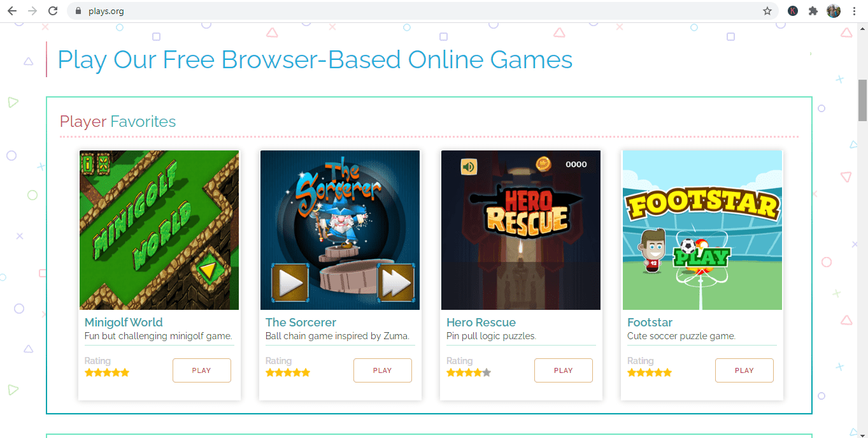Click the Footstar game thumbnail image
This screenshot has height=438, width=868.
[x=702, y=230]
